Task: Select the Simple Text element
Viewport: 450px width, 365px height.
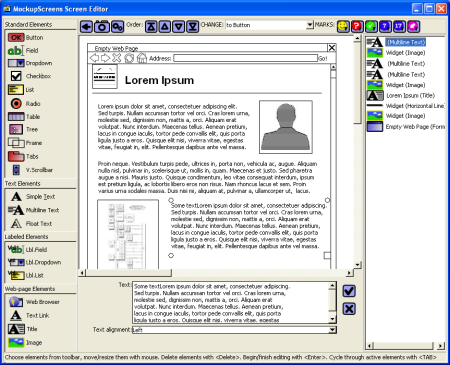Action: (33, 196)
